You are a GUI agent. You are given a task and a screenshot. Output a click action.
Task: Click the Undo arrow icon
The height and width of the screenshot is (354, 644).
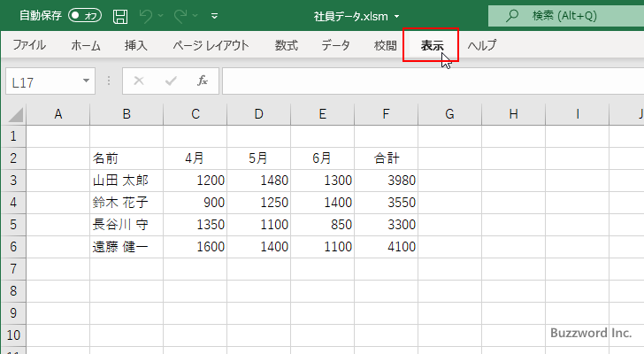click(x=145, y=16)
